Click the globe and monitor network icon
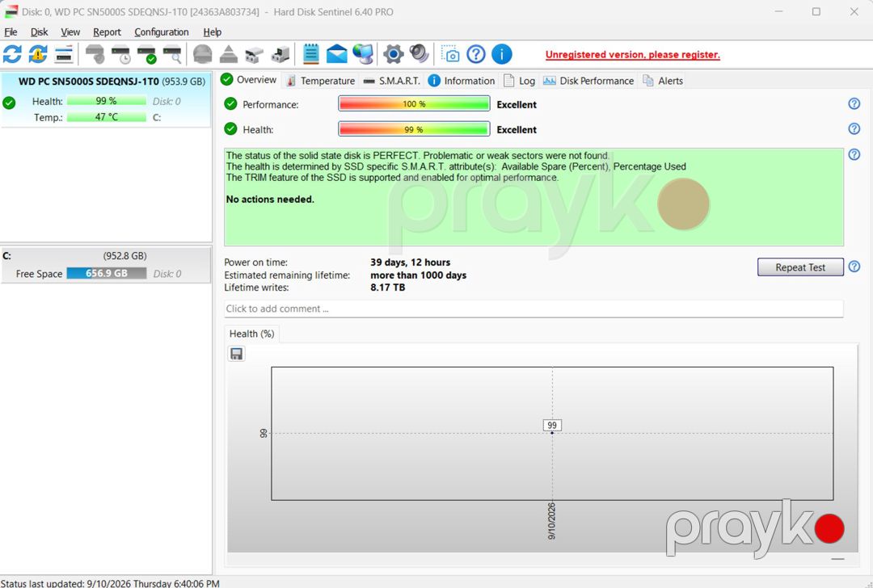873x588 pixels. point(363,54)
